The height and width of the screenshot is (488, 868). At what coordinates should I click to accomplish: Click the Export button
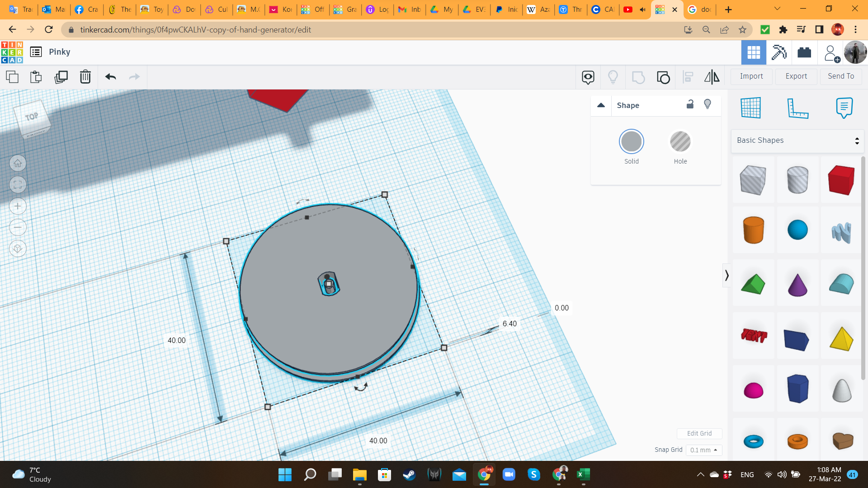(796, 76)
